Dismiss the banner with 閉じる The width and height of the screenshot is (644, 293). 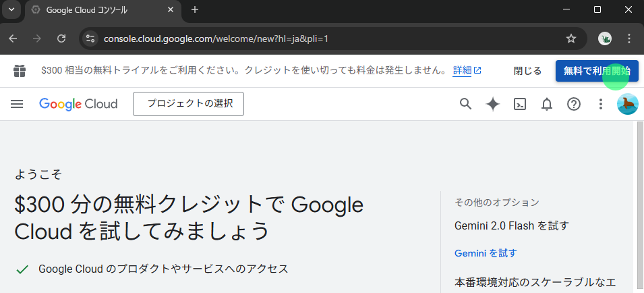pyautogui.click(x=527, y=71)
